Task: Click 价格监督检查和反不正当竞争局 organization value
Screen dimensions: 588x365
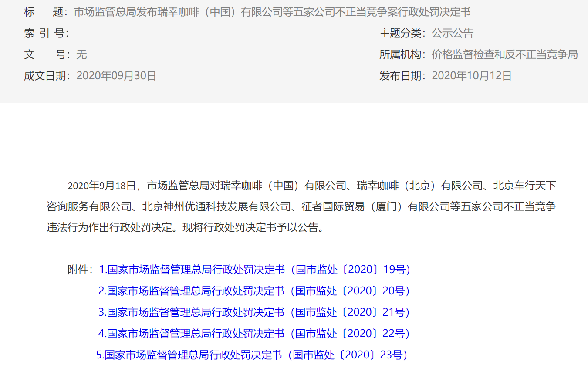Action: pos(505,54)
